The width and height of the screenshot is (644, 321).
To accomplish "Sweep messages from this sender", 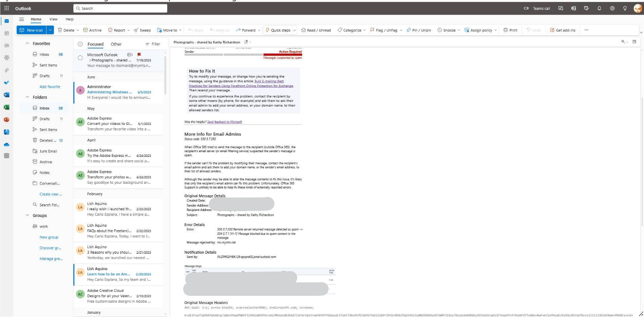I will [x=142, y=30].
